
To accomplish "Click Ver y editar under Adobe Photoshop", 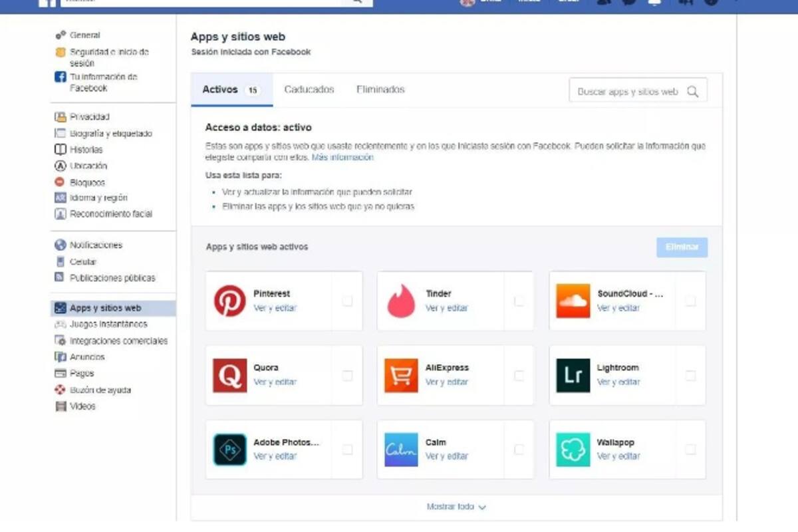I will tap(275, 457).
